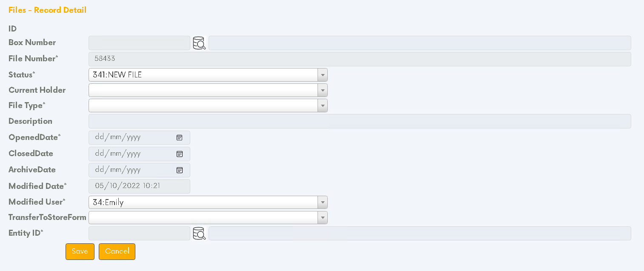Expand the Current Holder dropdown arrow
644x271 pixels.
[323, 90]
